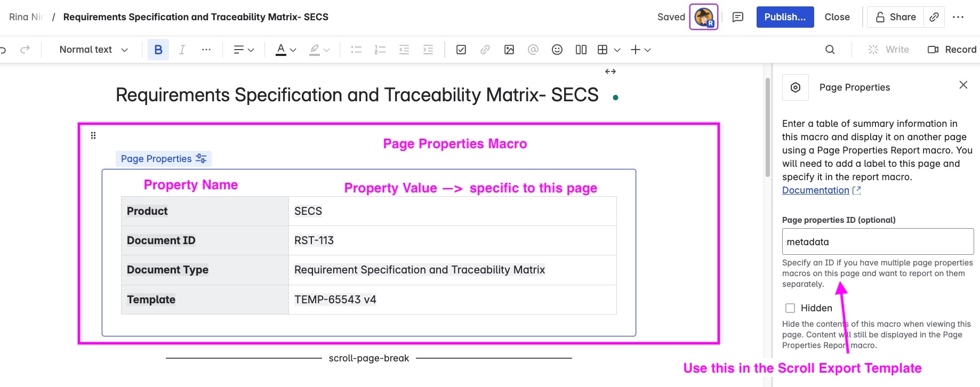Open the Documentation link
980x387 pixels.
[821, 190]
